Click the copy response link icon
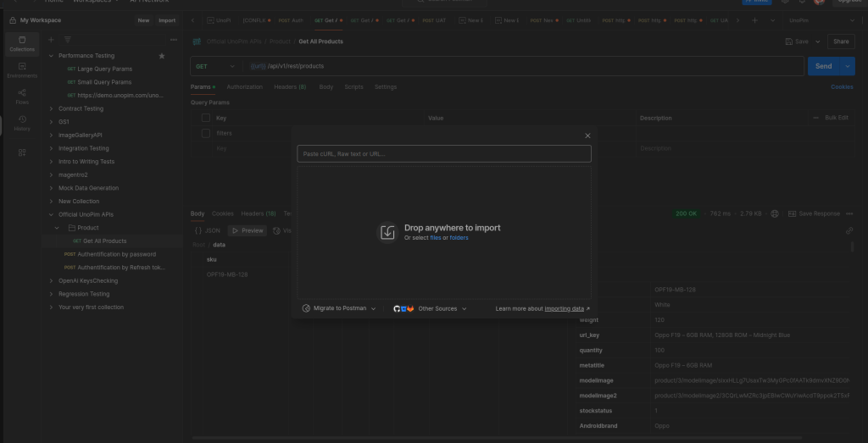 click(849, 230)
